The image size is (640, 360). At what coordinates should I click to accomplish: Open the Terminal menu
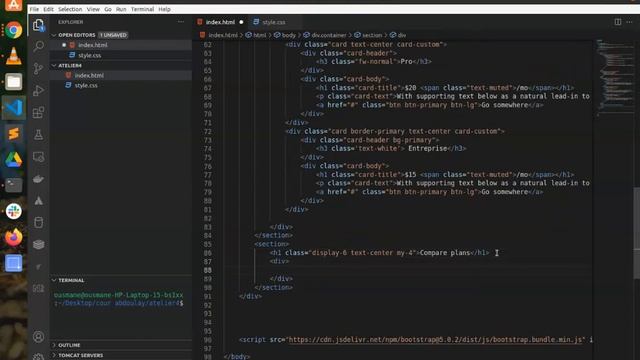(142, 9)
